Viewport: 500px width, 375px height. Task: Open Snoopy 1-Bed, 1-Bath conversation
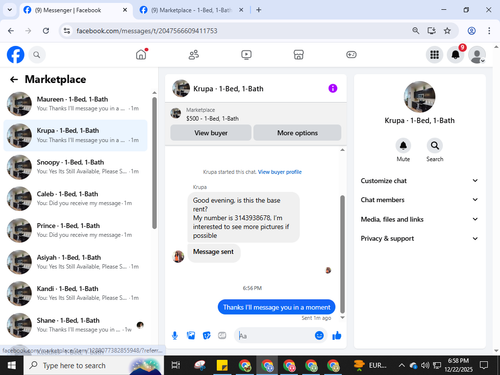pyautogui.click(x=75, y=167)
